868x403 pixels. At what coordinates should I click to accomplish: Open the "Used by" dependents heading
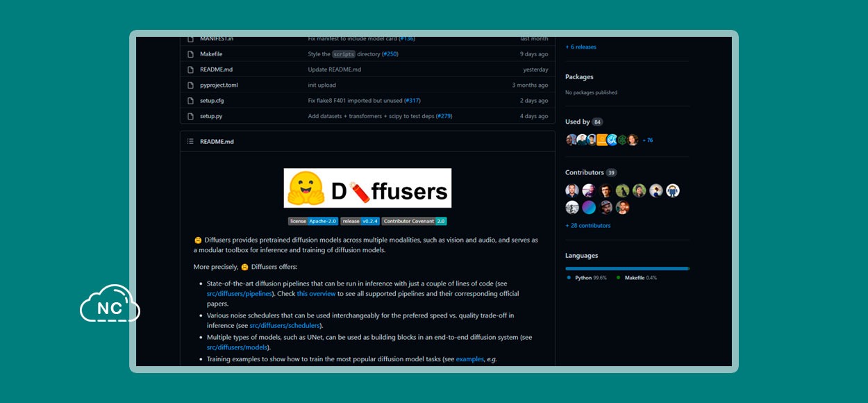coord(578,122)
